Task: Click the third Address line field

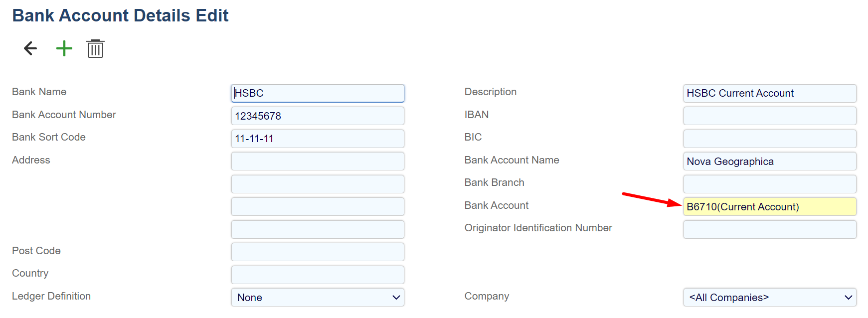Action: point(318,207)
